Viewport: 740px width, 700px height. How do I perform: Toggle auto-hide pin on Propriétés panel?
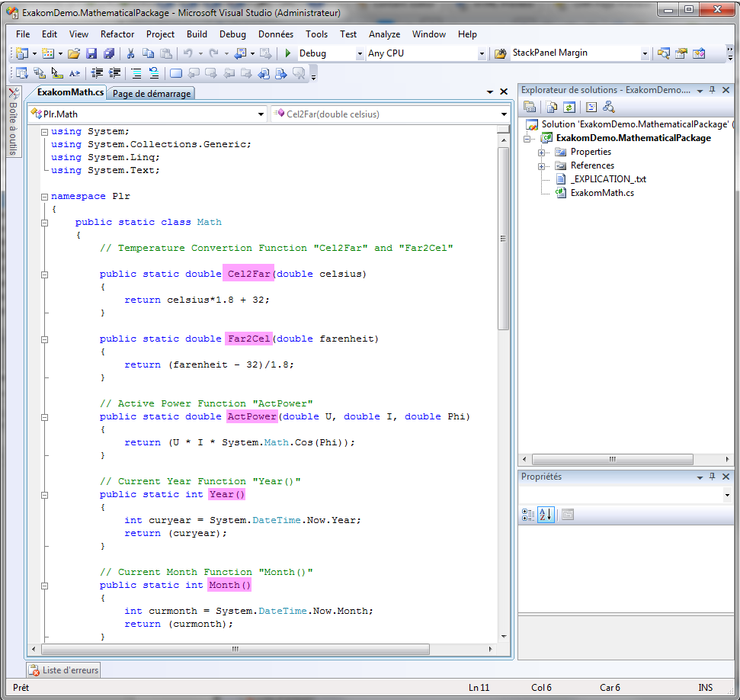click(712, 477)
